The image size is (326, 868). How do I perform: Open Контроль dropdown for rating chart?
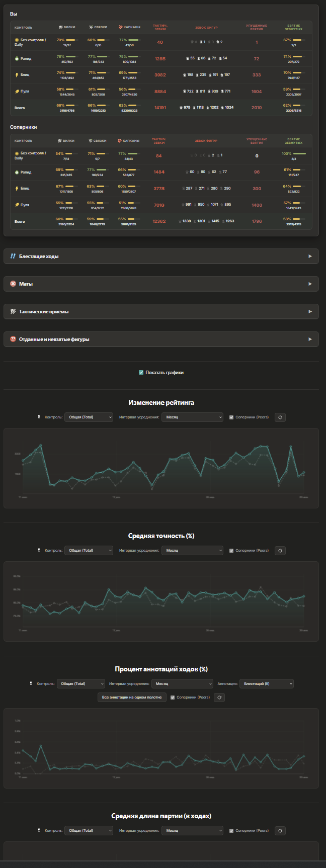[89, 417]
